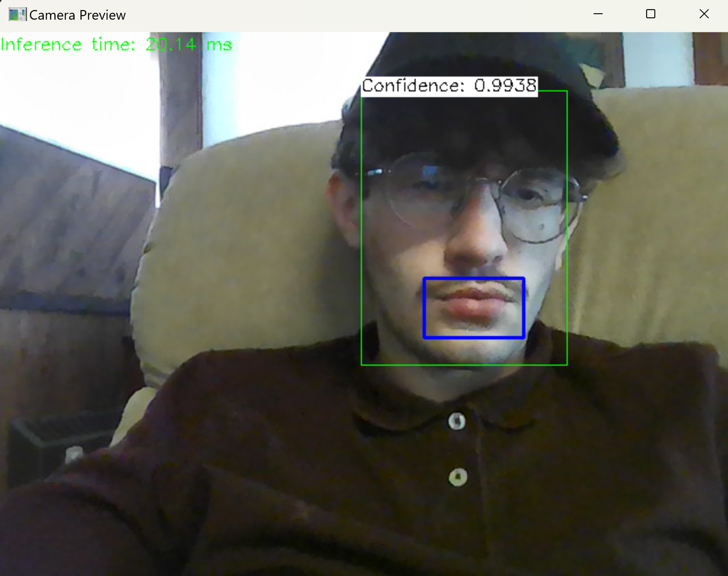Close the Camera Preview window

click(704, 14)
